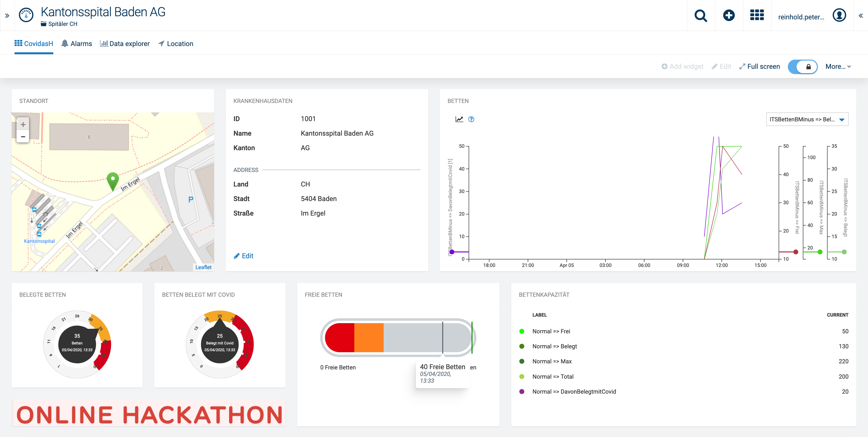This screenshot has width=868, height=437.
Task: Click the Full screen button
Action: [x=759, y=67]
